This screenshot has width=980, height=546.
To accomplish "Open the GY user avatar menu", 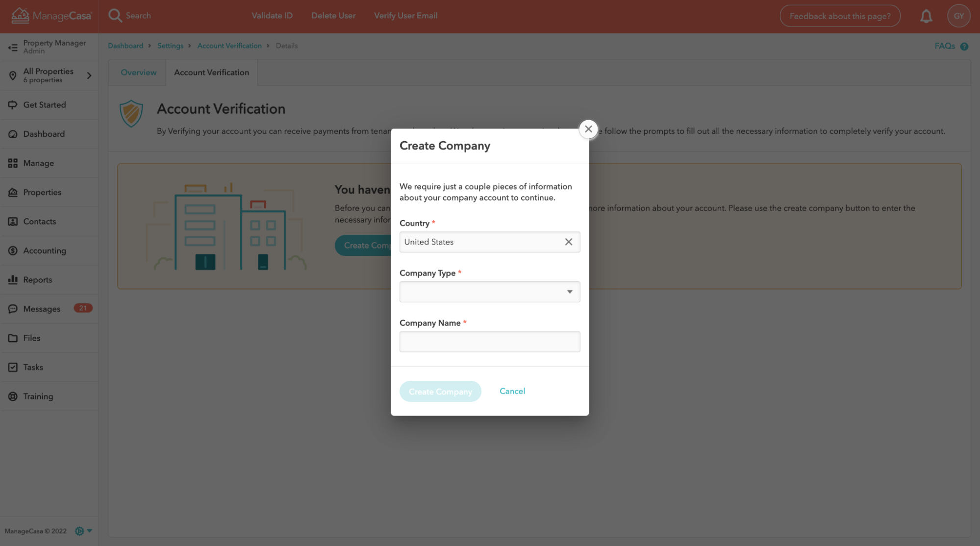I will 958,16.
